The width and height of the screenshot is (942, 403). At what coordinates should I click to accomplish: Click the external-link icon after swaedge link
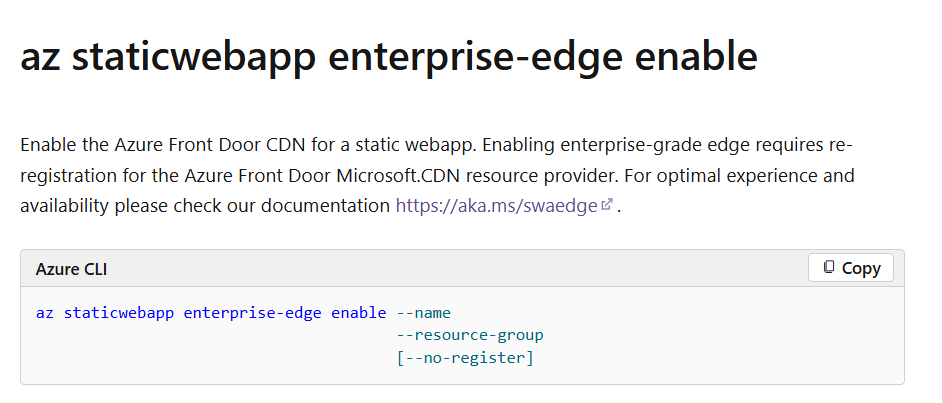pyautogui.click(x=606, y=205)
